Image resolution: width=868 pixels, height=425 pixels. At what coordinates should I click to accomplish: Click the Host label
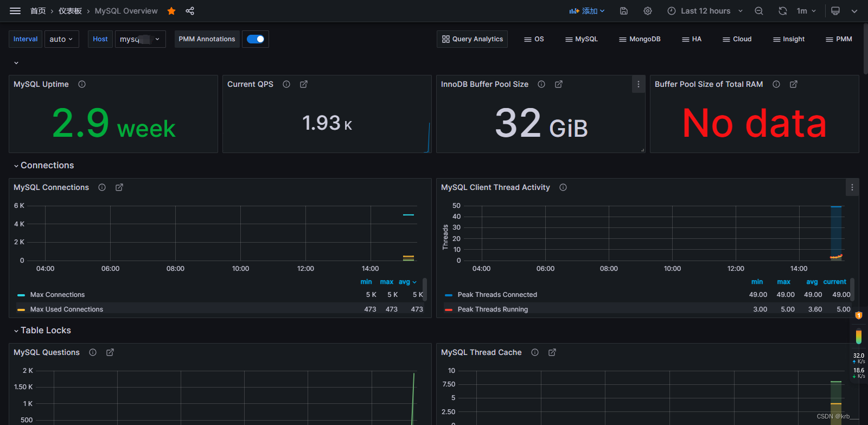[x=100, y=39]
